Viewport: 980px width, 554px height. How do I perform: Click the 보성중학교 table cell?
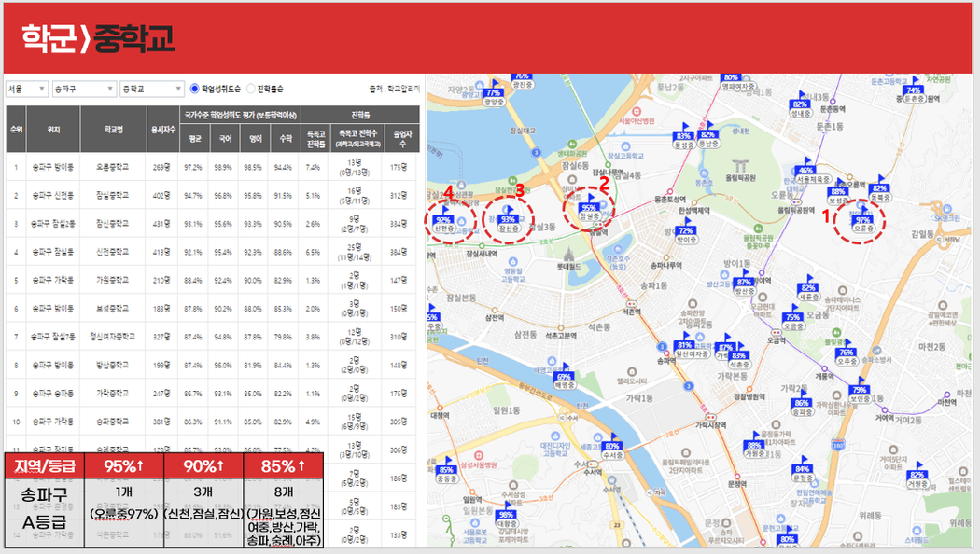[113, 309]
